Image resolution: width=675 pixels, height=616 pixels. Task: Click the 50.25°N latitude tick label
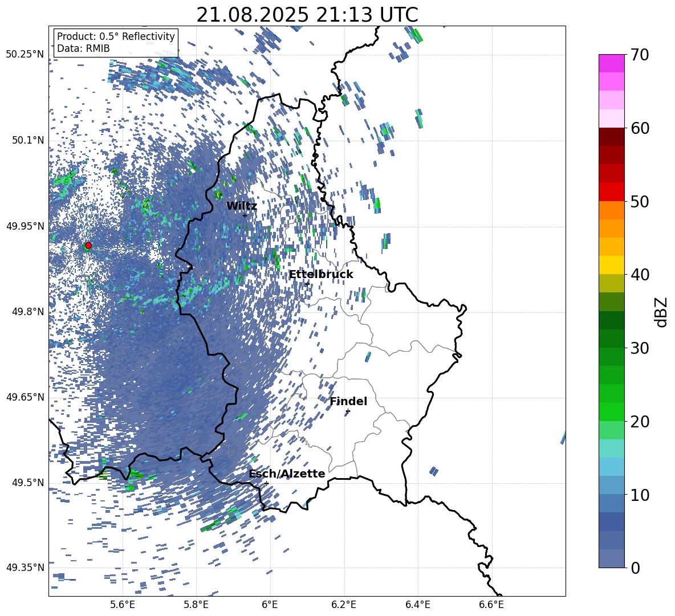(x=25, y=55)
